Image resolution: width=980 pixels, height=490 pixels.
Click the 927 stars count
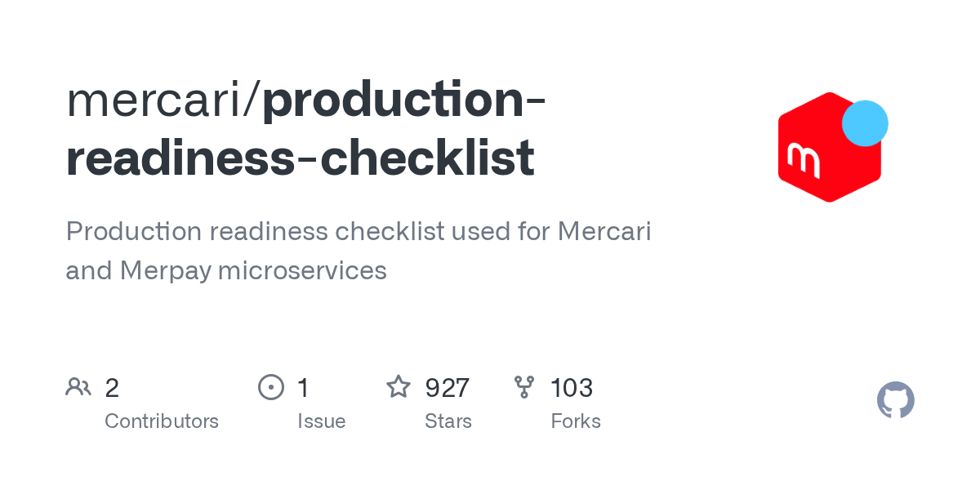[x=448, y=387]
